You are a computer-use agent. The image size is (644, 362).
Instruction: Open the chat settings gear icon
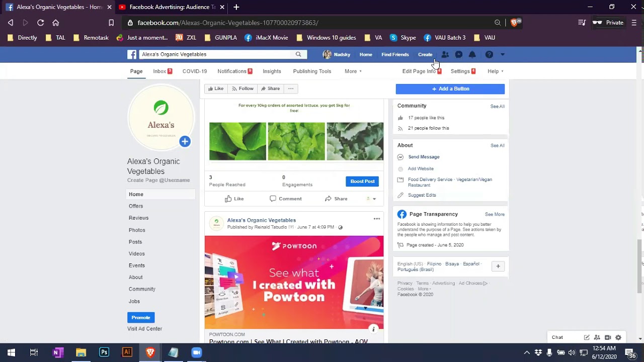click(x=618, y=337)
